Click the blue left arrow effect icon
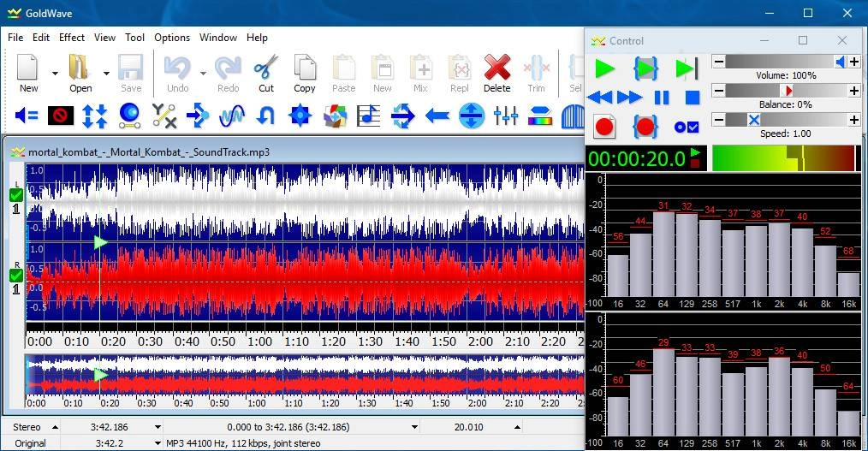Image resolution: width=868 pixels, height=451 pixels. (437, 116)
